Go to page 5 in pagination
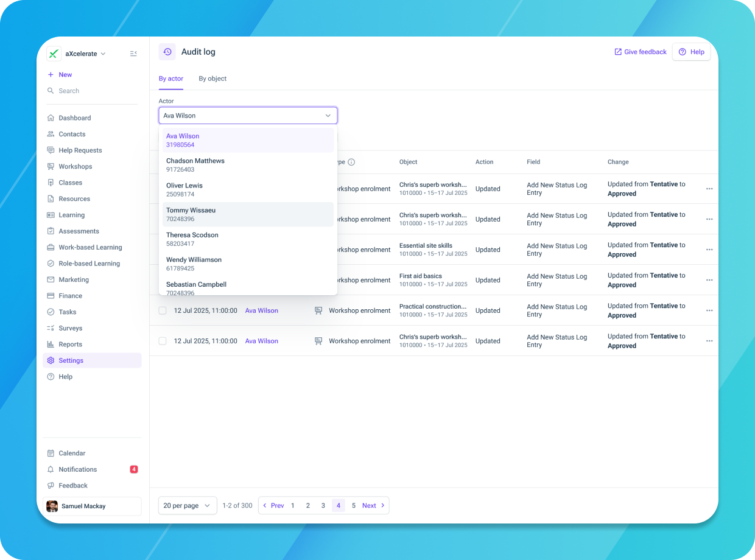Viewport: 755px width, 560px height. [x=354, y=506]
